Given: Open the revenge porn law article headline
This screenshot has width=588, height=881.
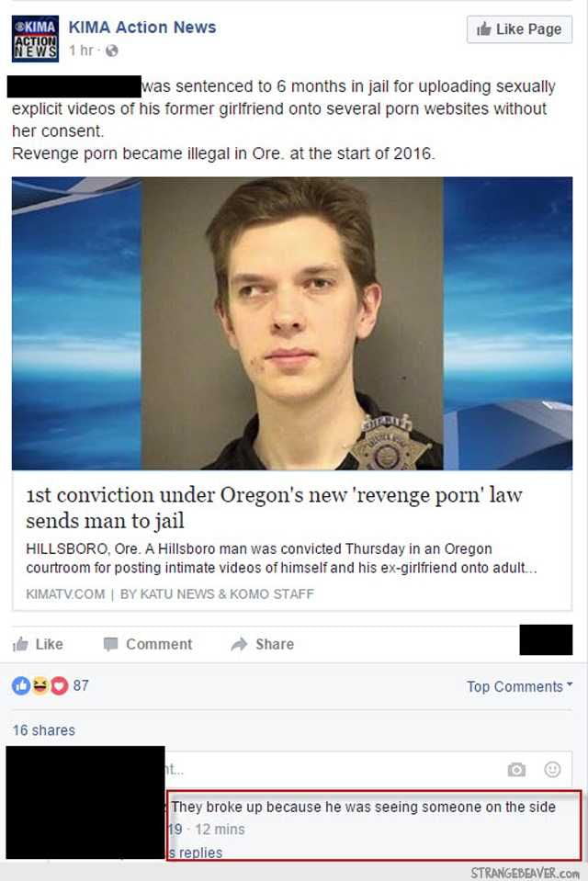Looking at the screenshot, I should (274, 507).
